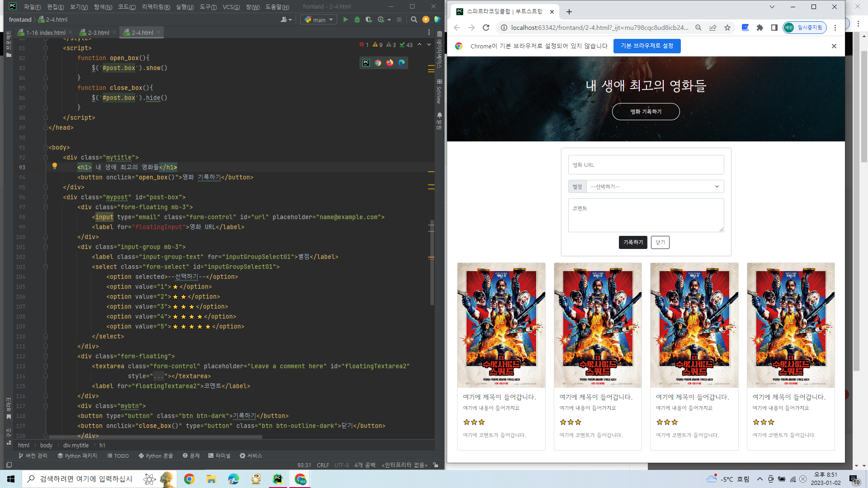Jump to next highlighted problem arrow
The height and width of the screenshot is (488, 868).
click(x=429, y=44)
